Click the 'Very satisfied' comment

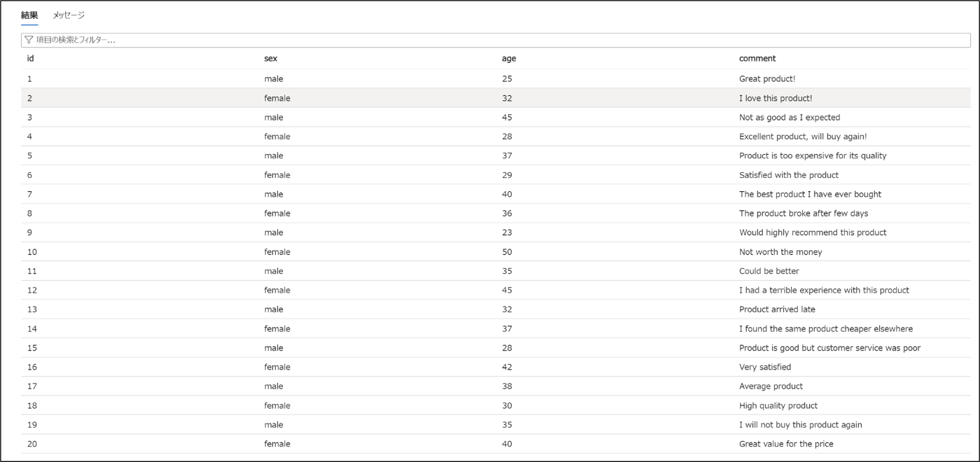[x=765, y=367]
